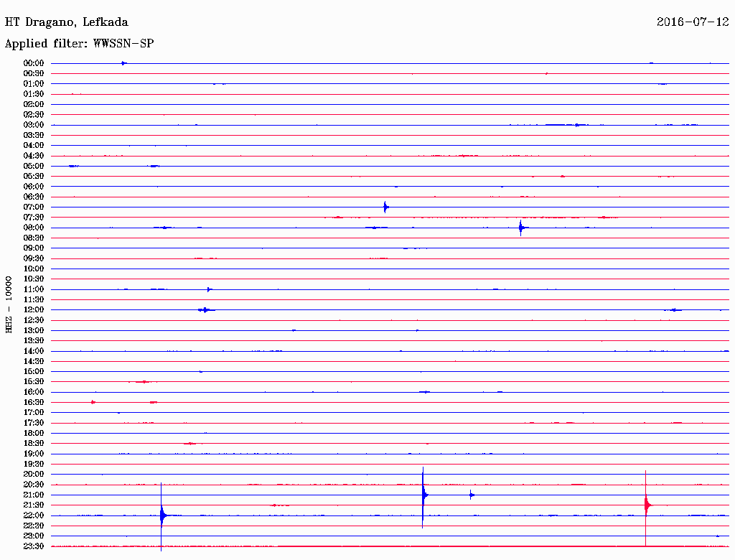Select the 00:00 time label
The width and height of the screenshot is (735, 560).
(x=34, y=63)
